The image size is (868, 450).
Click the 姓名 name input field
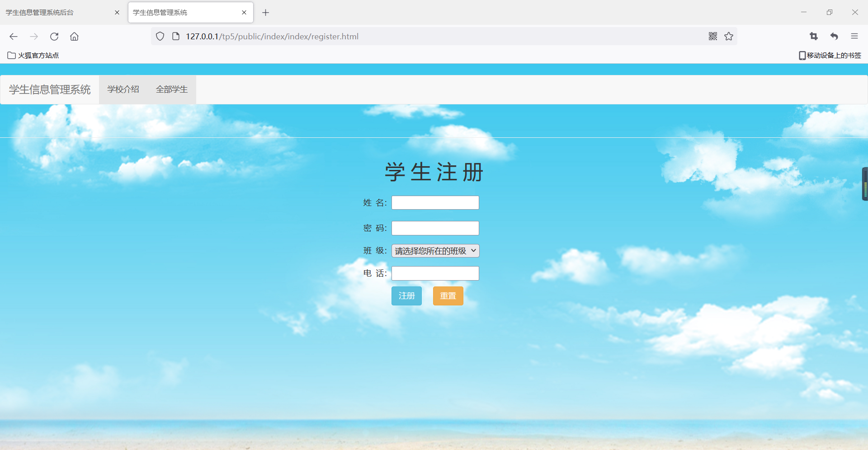pyautogui.click(x=434, y=202)
